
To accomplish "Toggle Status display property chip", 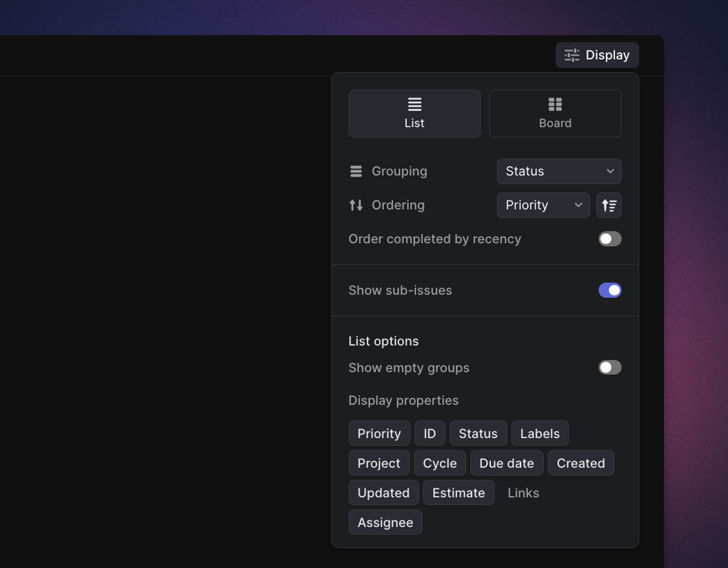I will pyautogui.click(x=478, y=433).
